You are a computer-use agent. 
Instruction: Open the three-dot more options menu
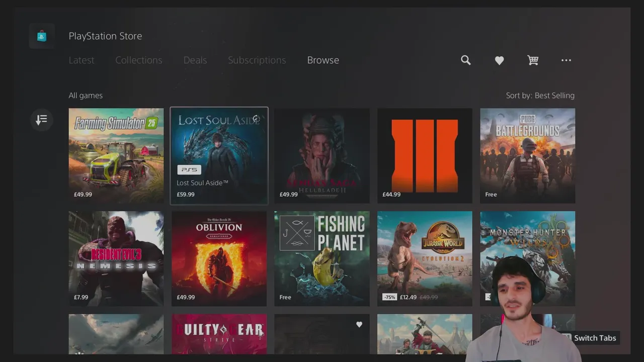point(566,60)
